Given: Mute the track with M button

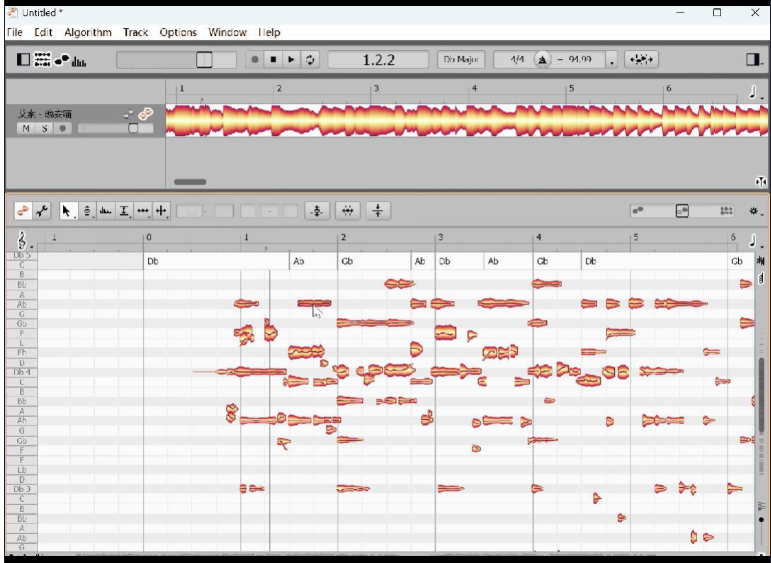Looking at the screenshot, I should point(26,128).
